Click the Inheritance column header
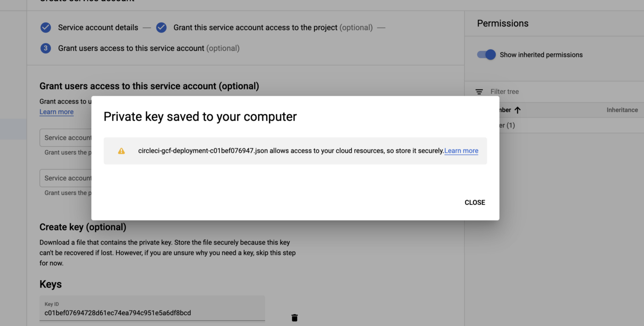The image size is (644, 326). 622,110
